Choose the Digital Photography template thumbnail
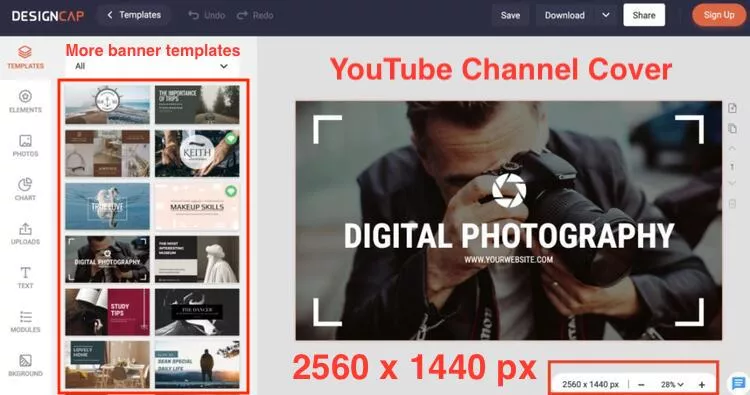 107,259
